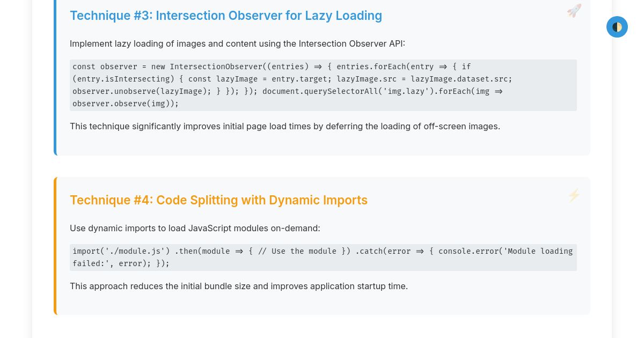This screenshot has width=644, height=338.
Task: Click the 'Use dynamic imports to load' sentence
Action: point(195,228)
